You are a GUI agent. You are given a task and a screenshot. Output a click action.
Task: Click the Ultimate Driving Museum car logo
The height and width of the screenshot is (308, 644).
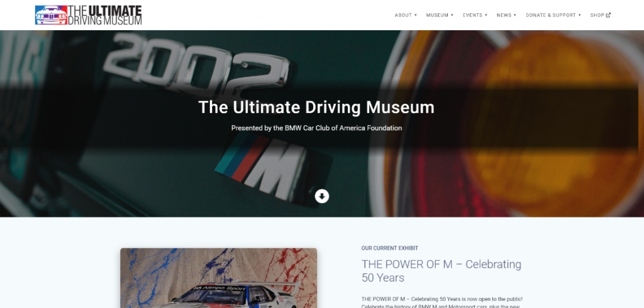coord(51,15)
